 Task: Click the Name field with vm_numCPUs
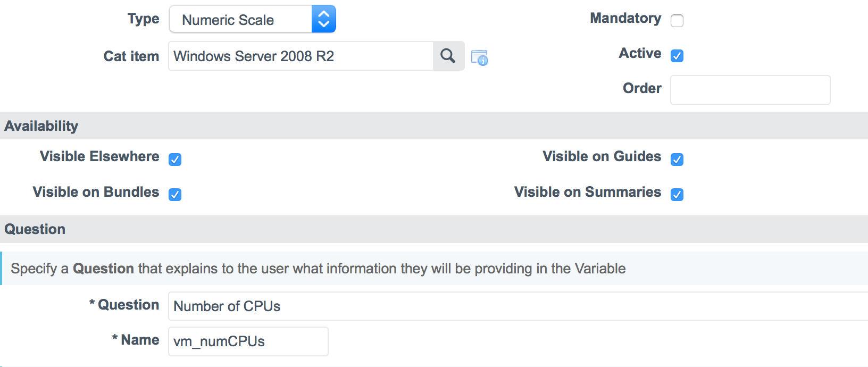[x=248, y=341]
